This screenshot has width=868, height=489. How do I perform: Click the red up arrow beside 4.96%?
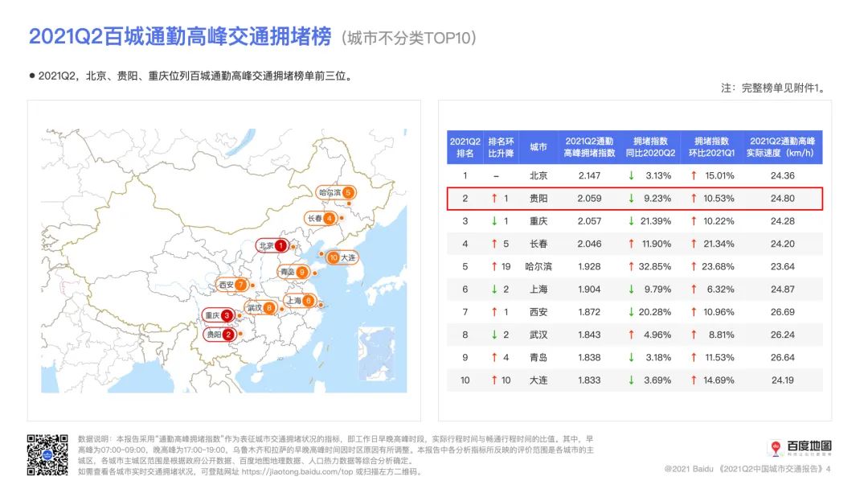pos(631,335)
